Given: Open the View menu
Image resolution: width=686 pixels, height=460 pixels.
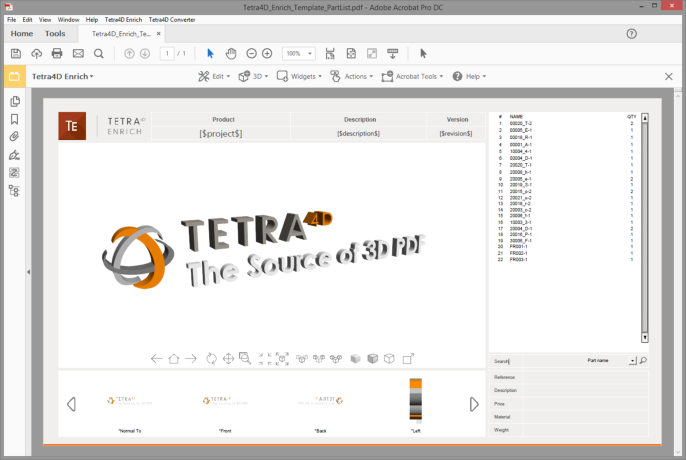Looking at the screenshot, I should (45, 20).
